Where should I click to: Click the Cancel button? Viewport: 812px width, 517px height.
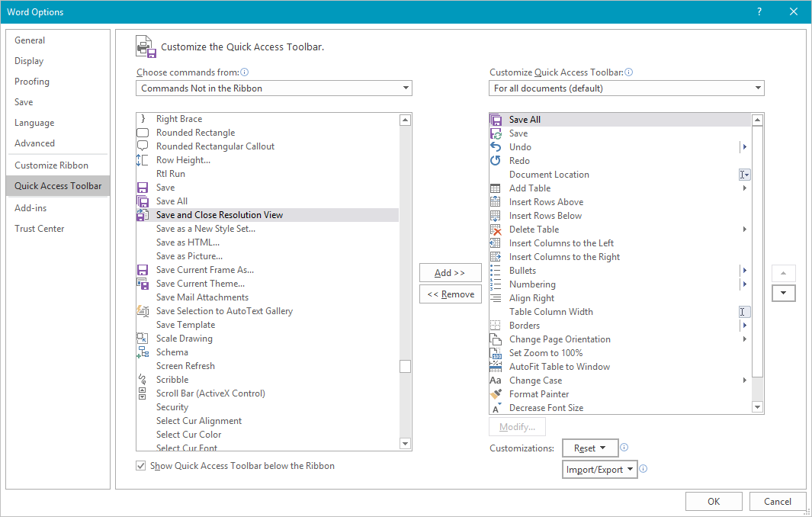(777, 502)
